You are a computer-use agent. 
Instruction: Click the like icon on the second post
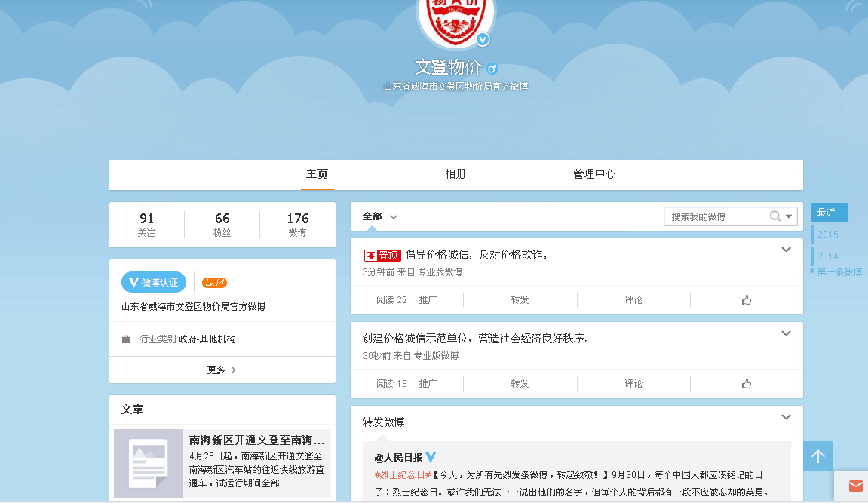pyautogui.click(x=747, y=384)
